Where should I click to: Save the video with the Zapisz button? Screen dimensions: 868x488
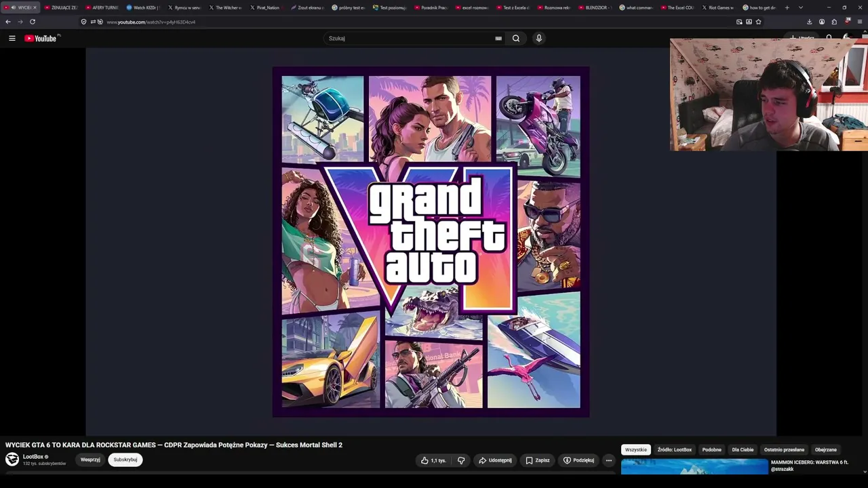(x=538, y=460)
